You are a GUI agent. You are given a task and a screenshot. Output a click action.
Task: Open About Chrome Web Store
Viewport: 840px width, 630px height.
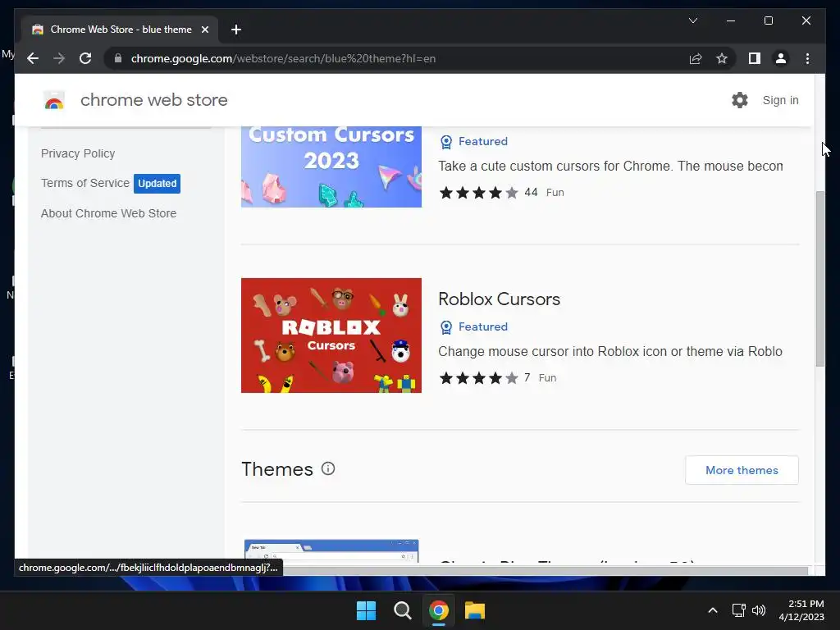pos(109,213)
